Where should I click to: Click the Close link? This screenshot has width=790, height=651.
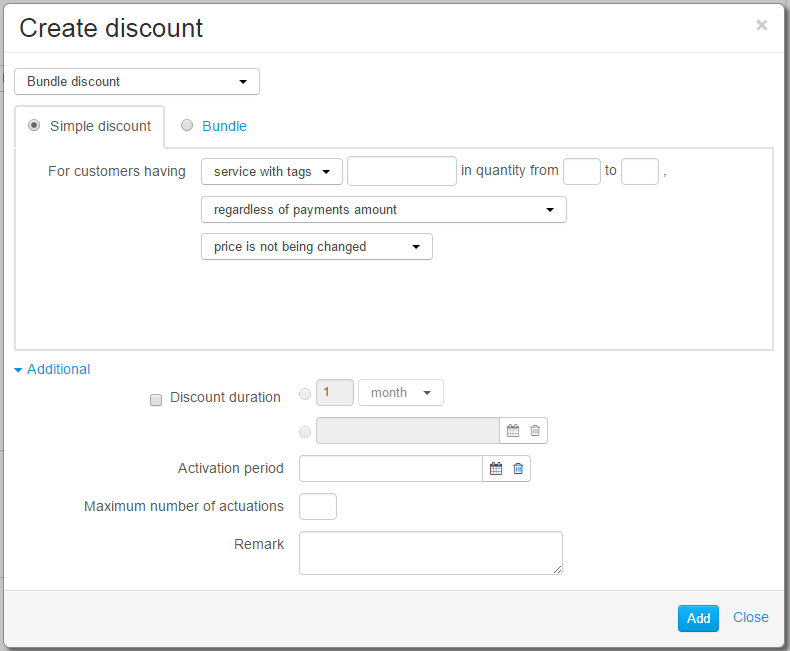click(750, 617)
